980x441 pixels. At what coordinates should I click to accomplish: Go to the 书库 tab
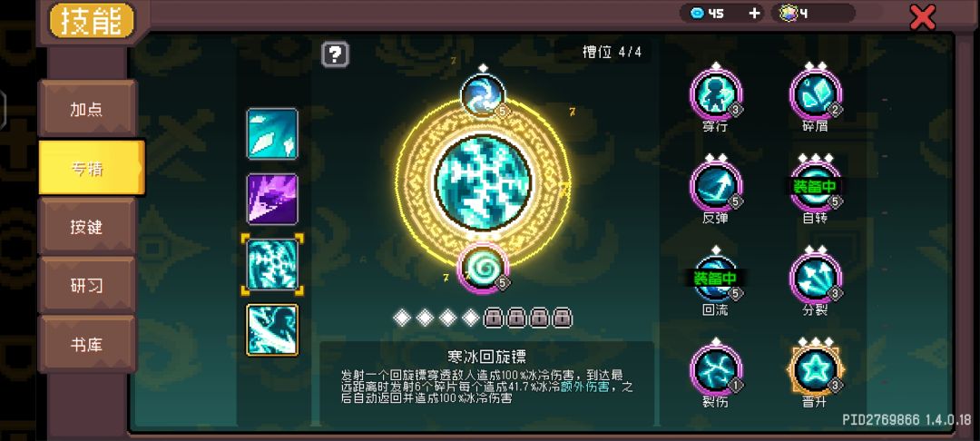tap(87, 344)
